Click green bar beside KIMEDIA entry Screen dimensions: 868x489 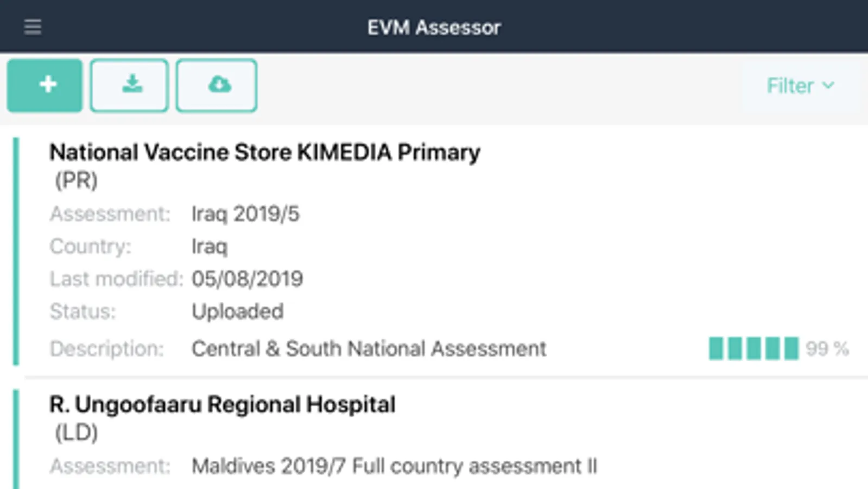(16, 251)
